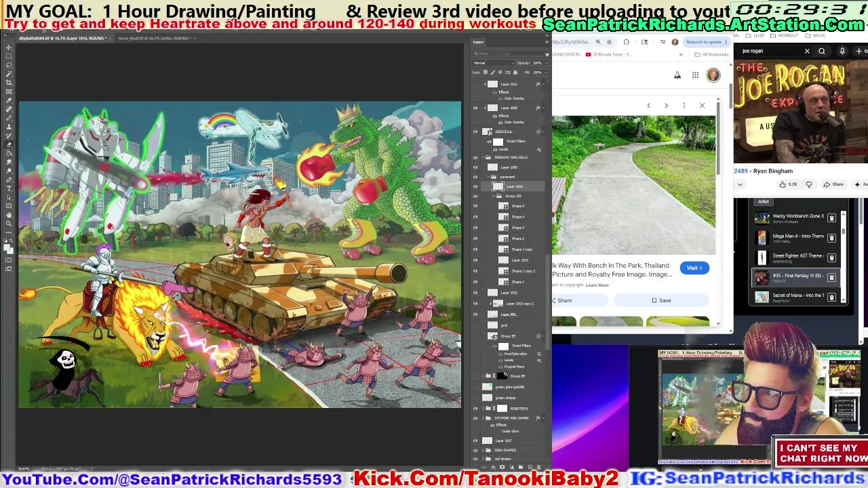The width and height of the screenshot is (868, 488).
Task: Click the more options dots in image preview
Action: point(684,106)
